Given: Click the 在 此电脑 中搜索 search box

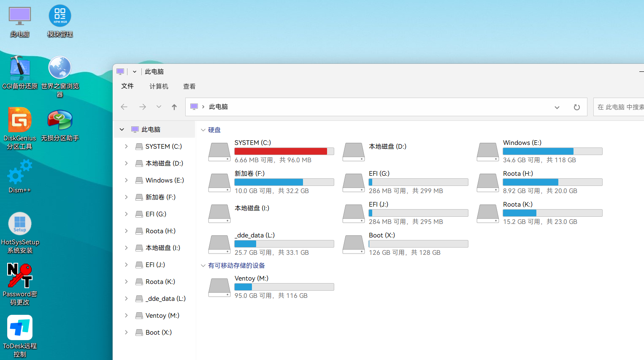Looking at the screenshot, I should click(619, 107).
